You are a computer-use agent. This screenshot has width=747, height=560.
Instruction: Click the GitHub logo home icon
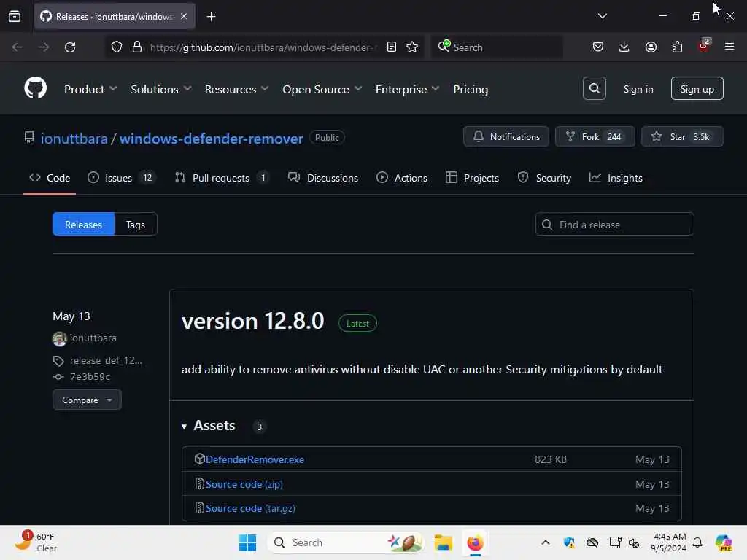coord(35,88)
